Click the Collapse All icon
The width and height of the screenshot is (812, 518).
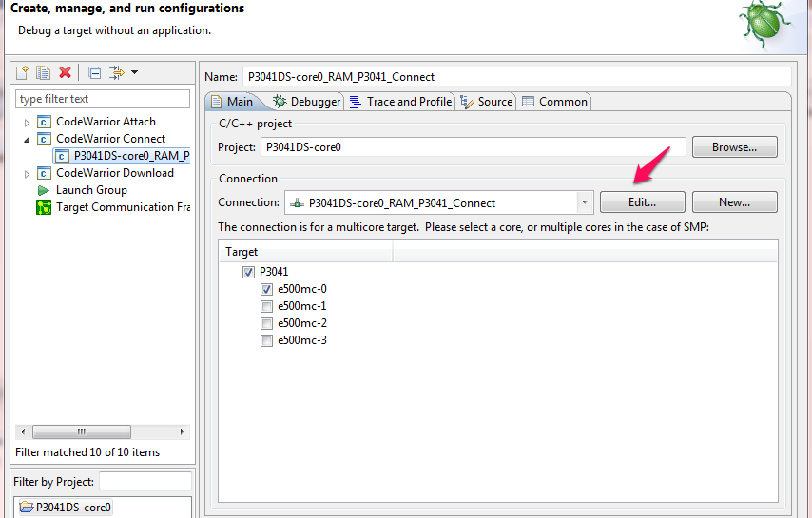[94, 73]
